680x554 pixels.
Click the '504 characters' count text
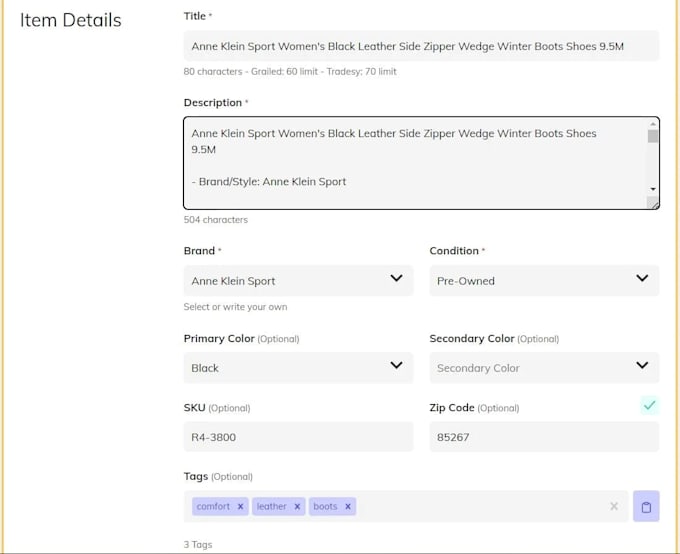pos(216,220)
